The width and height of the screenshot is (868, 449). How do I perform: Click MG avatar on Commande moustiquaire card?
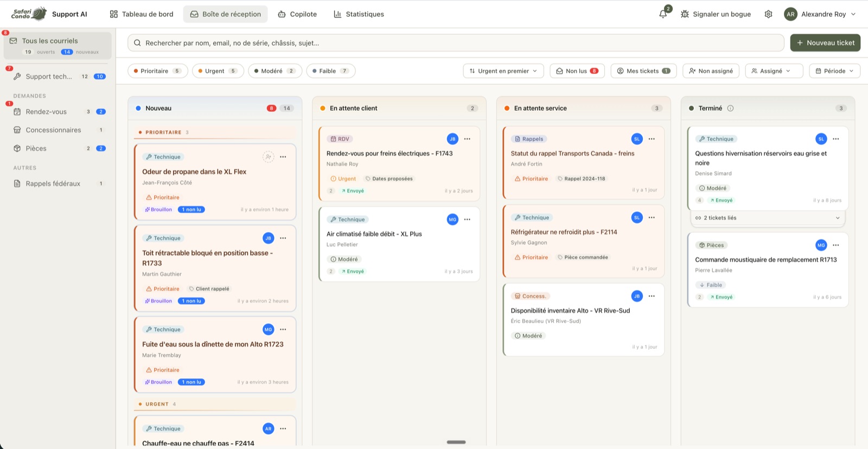(x=821, y=245)
